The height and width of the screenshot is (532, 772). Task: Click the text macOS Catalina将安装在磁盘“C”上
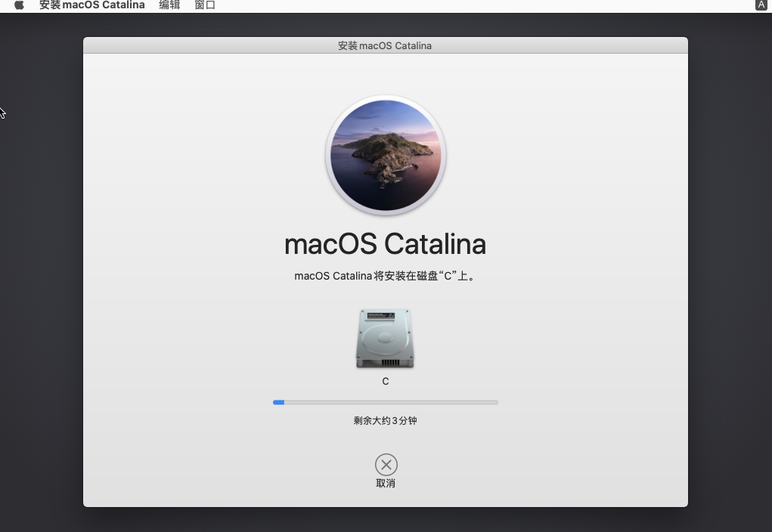(x=385, y=276)
